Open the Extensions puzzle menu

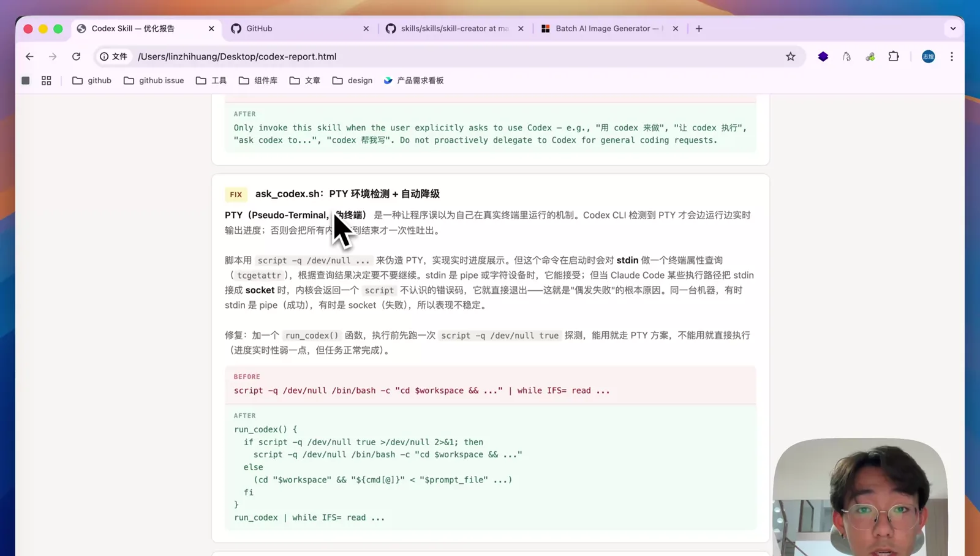click(894, 56)
